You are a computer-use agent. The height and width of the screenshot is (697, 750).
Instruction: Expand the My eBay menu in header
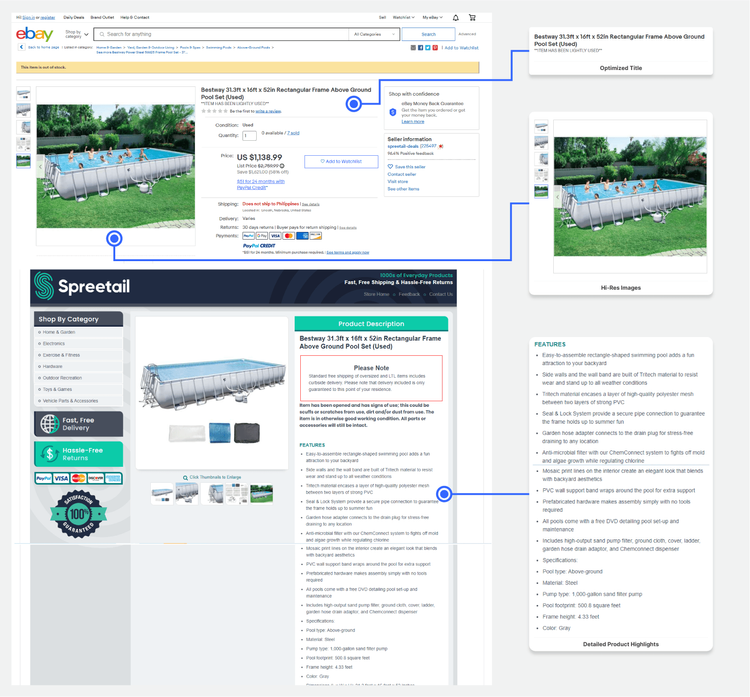click(x=432, y=18)
